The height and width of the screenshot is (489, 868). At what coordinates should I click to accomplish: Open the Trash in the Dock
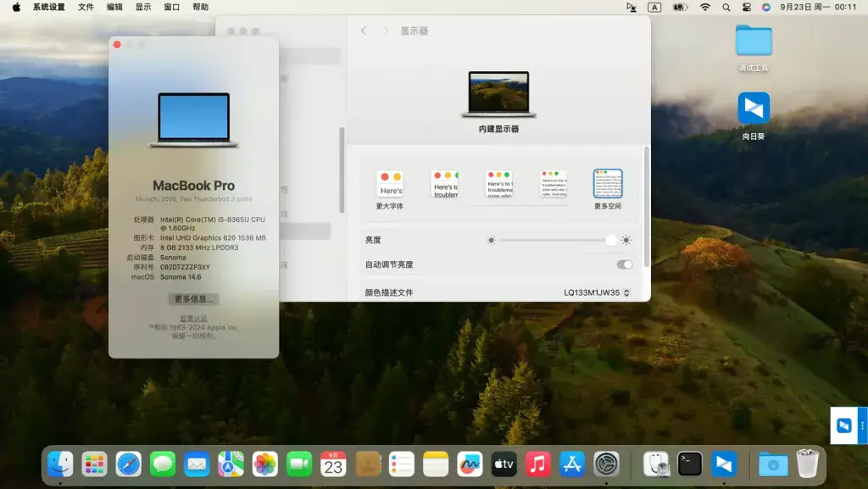pos(807,464)
